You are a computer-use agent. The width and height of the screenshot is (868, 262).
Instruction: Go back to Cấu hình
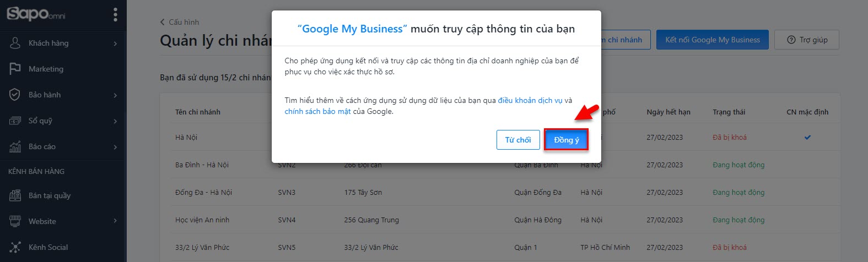point(180,22)
